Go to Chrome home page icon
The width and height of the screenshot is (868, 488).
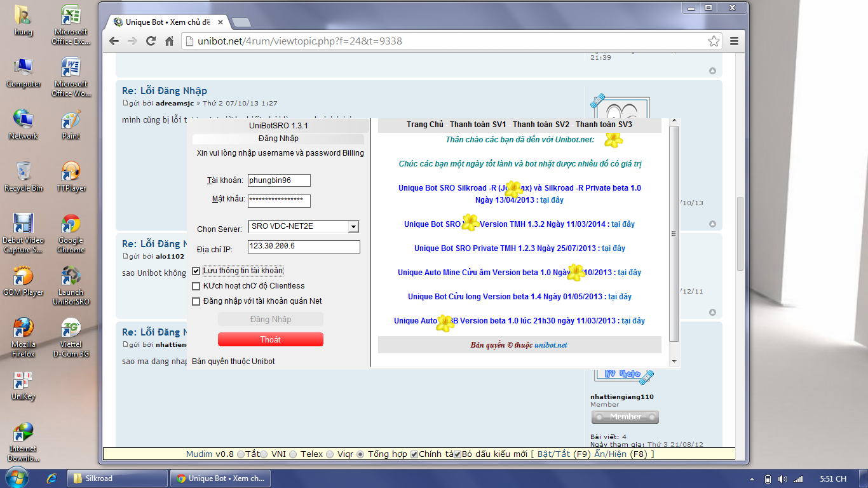[169, 41]
